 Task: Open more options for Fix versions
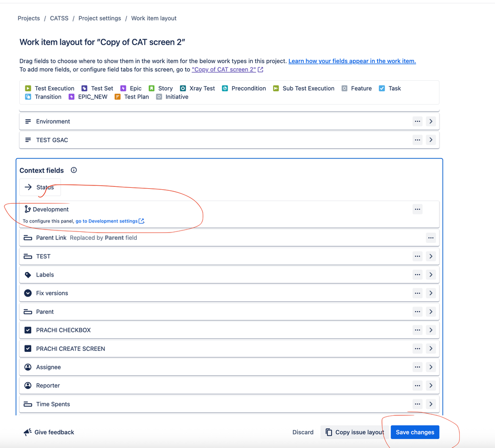(x=417, y=293)
